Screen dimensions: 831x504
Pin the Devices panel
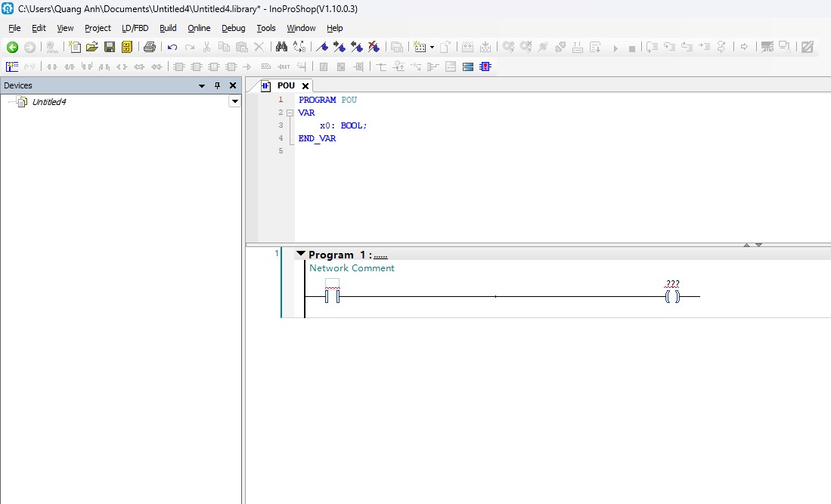217,86
